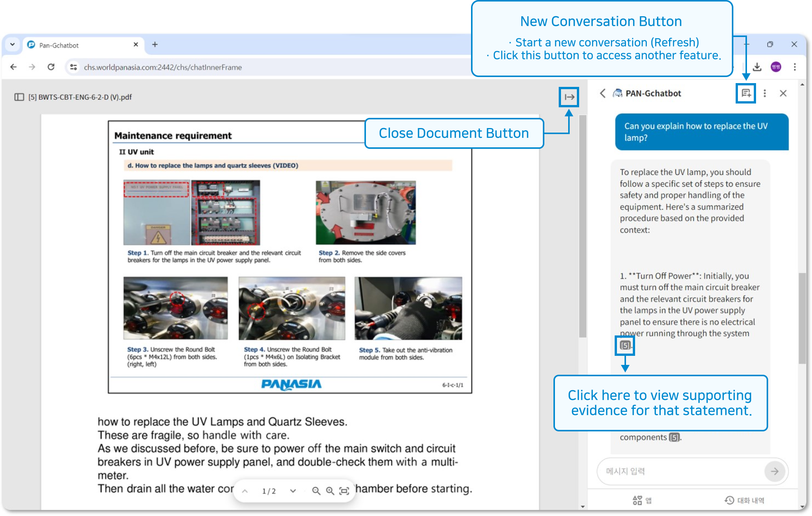Close the document with the collapse arrow button

tap(569, 97)
